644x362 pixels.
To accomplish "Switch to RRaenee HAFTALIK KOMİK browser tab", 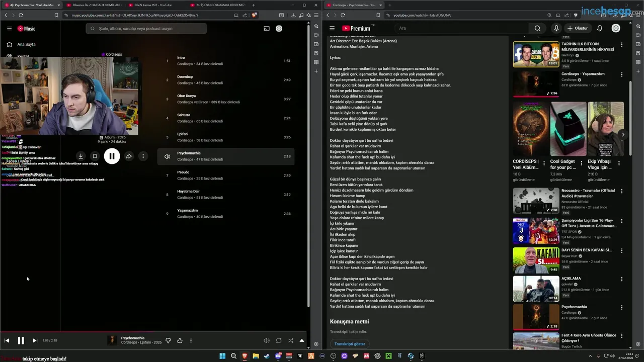I will [x=95, y=5].
